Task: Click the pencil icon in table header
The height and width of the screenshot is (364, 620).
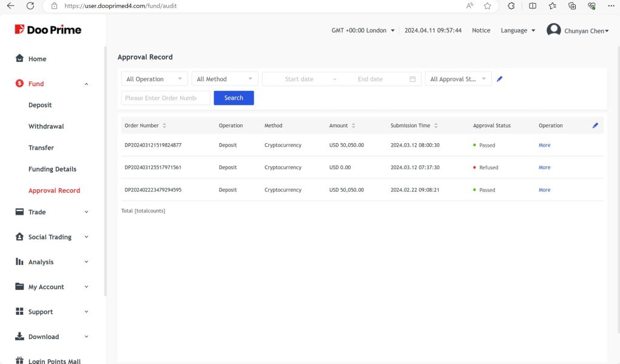Action: click(595, 126)
